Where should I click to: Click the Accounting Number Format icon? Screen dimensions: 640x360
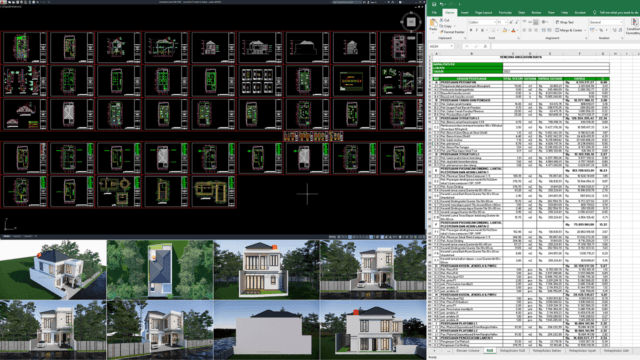(x=592, y=30)
